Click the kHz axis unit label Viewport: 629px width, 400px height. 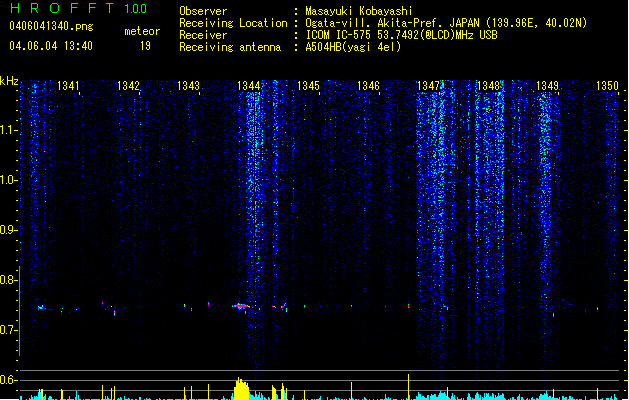(x=9, y=81)
